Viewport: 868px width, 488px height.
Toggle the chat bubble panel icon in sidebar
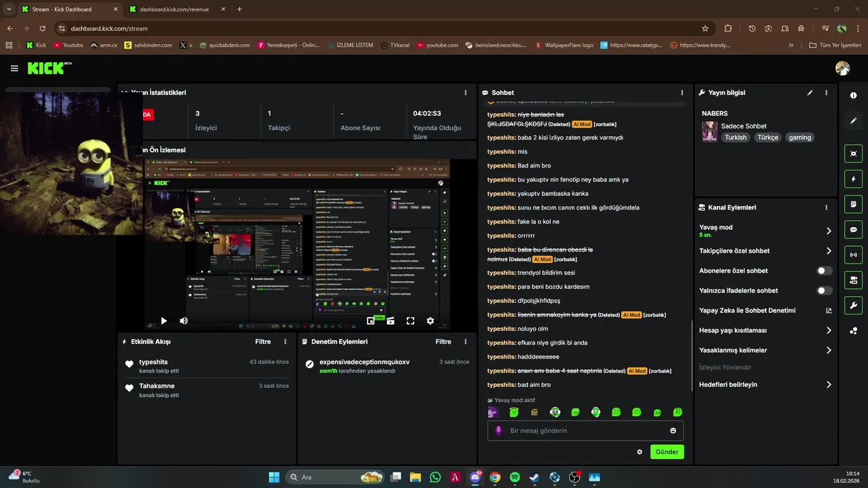point(853,230)
